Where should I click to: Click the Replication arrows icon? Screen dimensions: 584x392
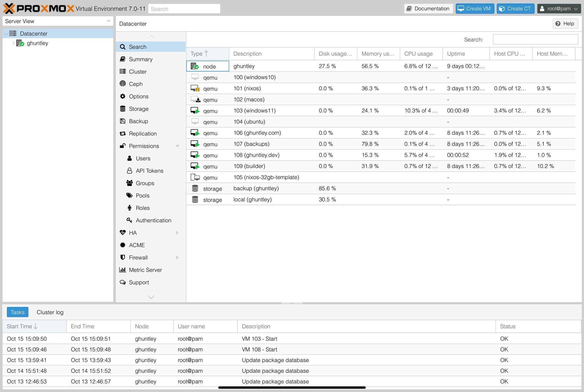click(x=123, y=134)
